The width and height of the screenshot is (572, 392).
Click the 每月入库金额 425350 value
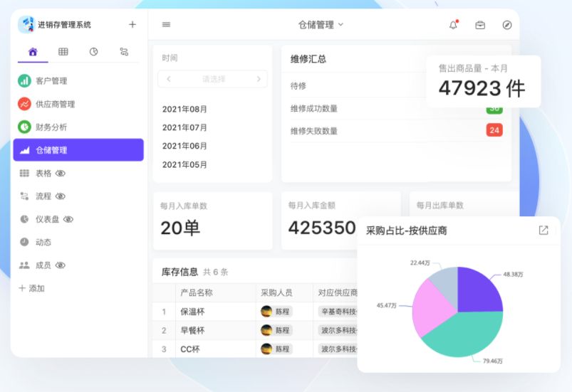[x=322, y=228]
